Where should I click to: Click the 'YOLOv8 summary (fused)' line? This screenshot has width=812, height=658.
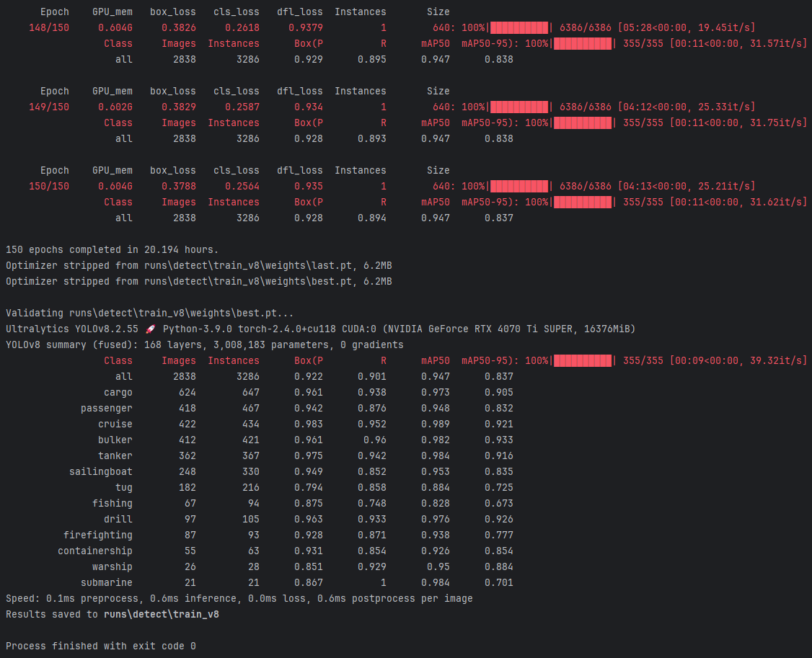pos(205,344)
